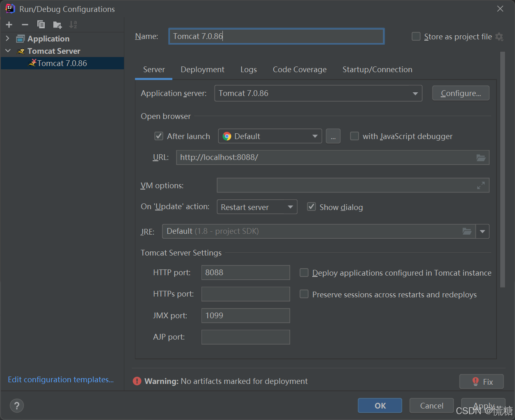Expand the VM options field
515x420 pixels.
(x=481, y=185)
